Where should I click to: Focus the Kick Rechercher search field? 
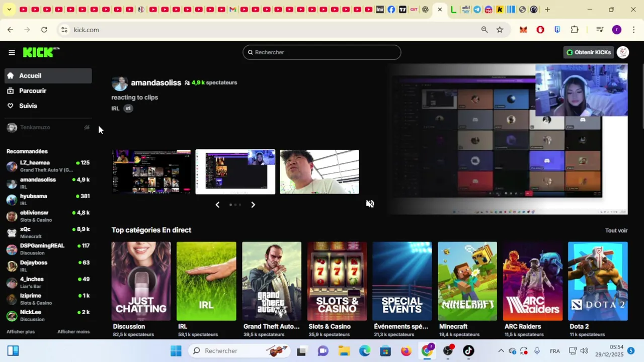[x=322, y=52]
